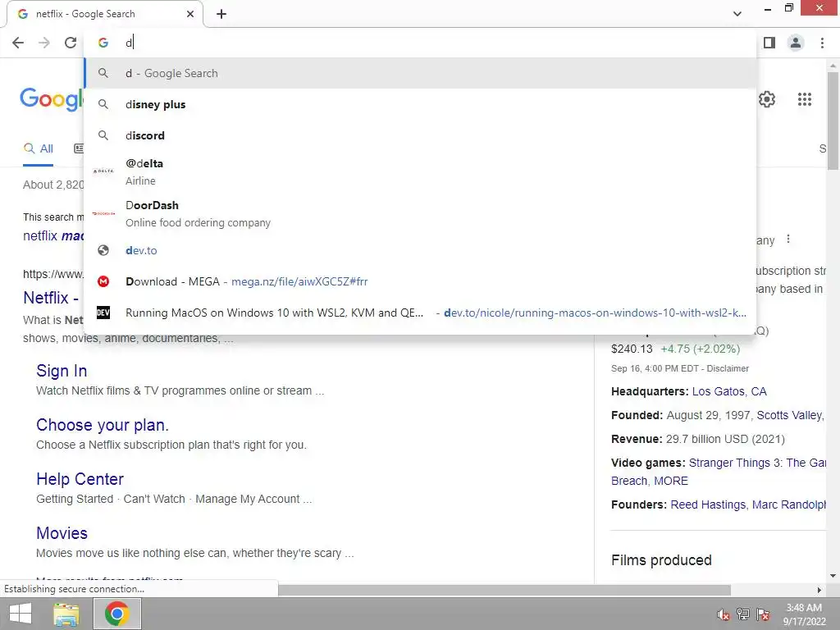Click the horizontal scrollbar at page bottom

coord(504,590)
